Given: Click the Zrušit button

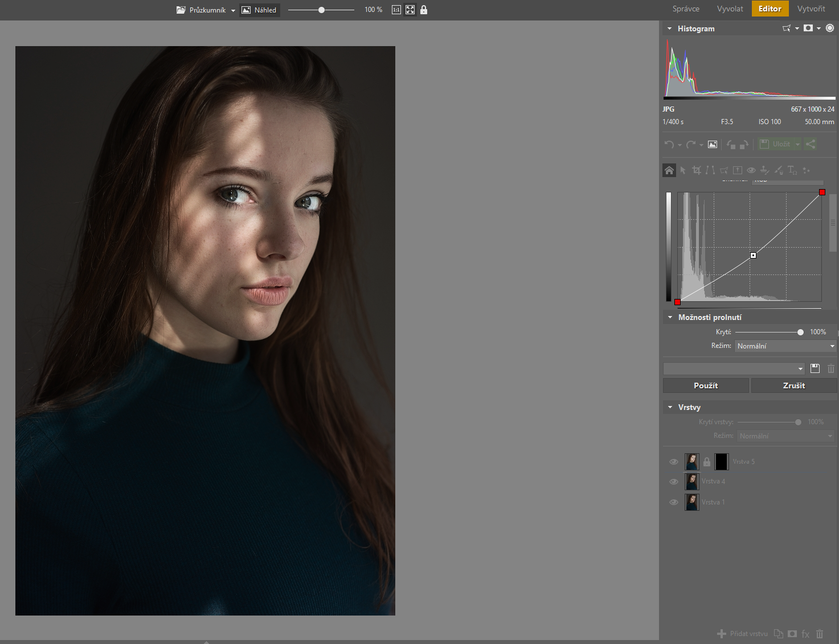Looking at the screenshot, I should pos(794,385).
